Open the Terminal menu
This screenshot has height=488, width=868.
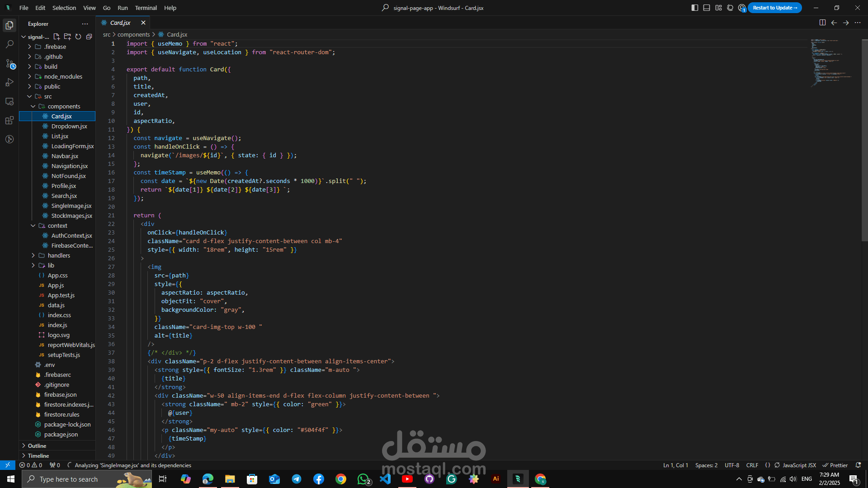[x=146, y=8]
